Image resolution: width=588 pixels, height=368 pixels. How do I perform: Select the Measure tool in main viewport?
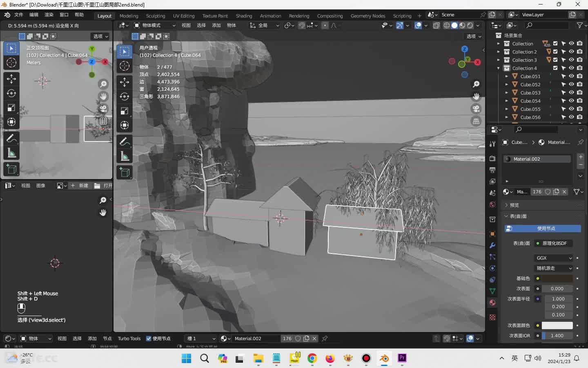[x=125, y=156]
